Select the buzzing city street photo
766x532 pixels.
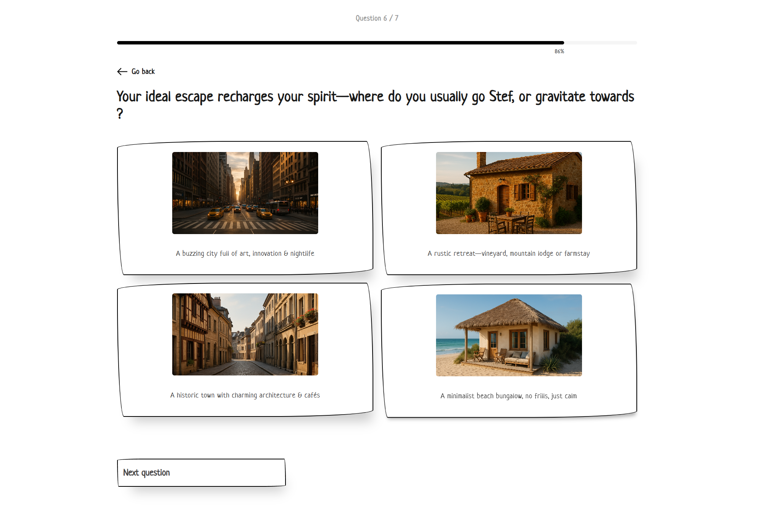(245, 193)
